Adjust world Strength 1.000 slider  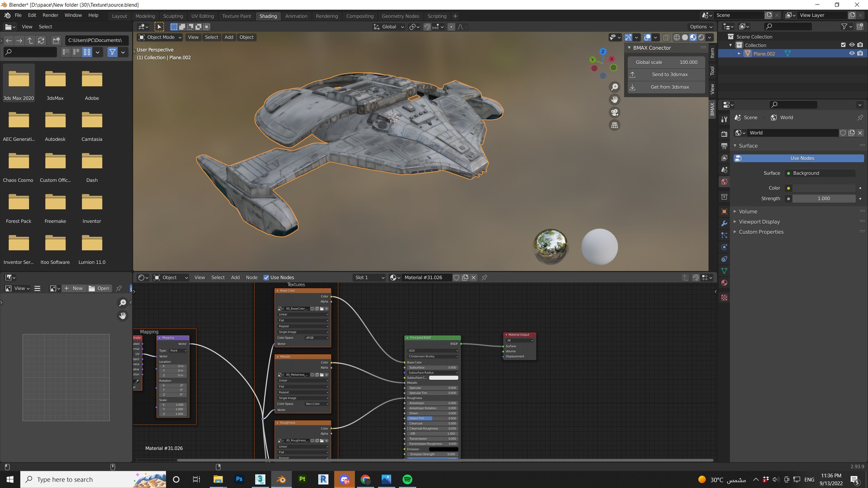pyautogui.click(x=824, y=198)
